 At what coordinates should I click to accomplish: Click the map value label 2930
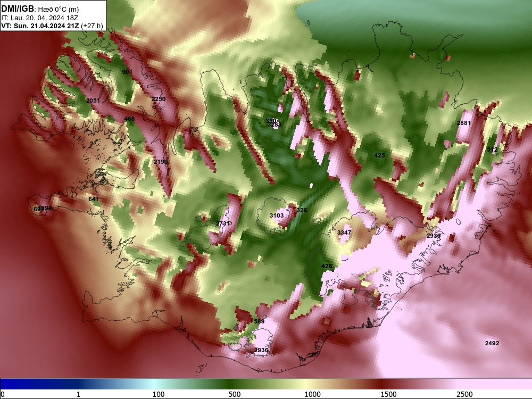pos(433,236)
